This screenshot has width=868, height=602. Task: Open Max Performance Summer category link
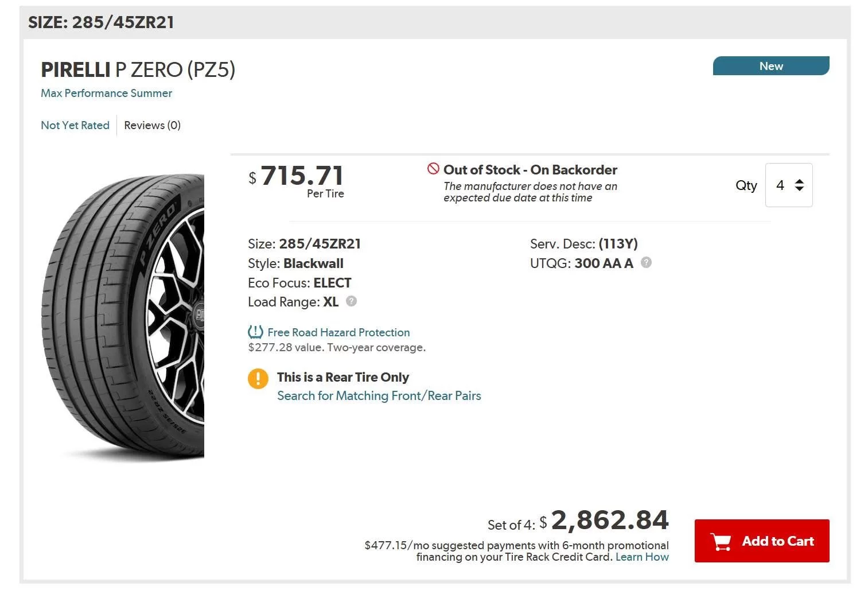106,93
